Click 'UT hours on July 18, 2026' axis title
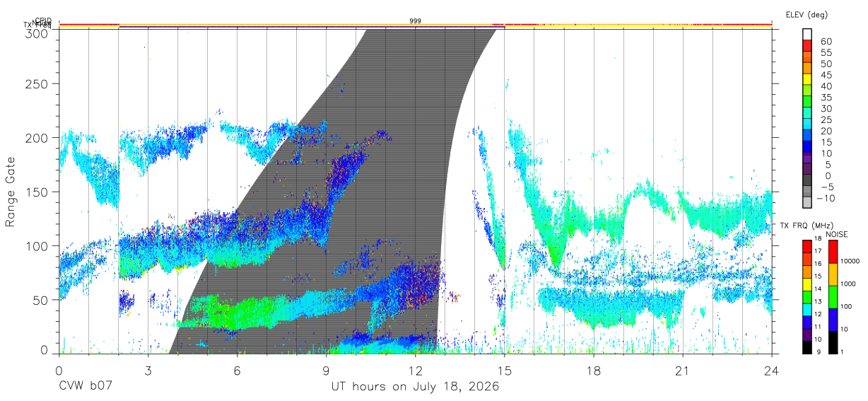This screenshot has width=868, height=401. click(416, 387)
